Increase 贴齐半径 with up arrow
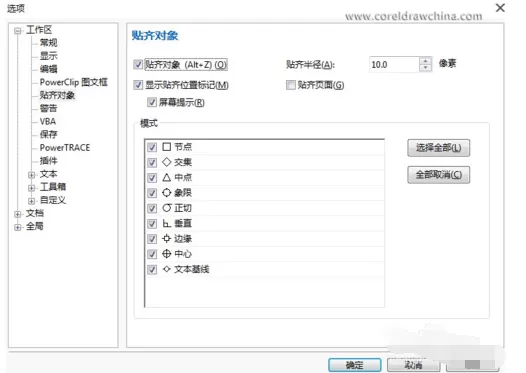This screenshot has height=373, width=526. pyautogui.click(x=425, y=61)
